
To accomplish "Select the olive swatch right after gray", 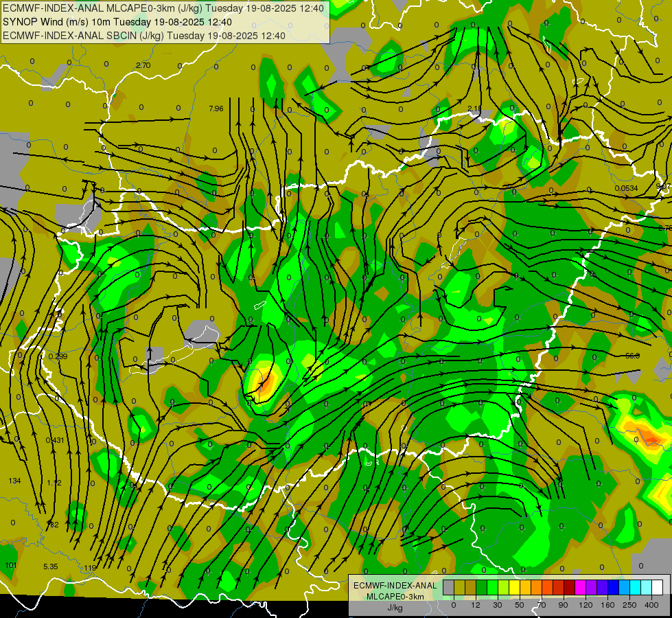I will pyautogui.click(x=459, y=587).
